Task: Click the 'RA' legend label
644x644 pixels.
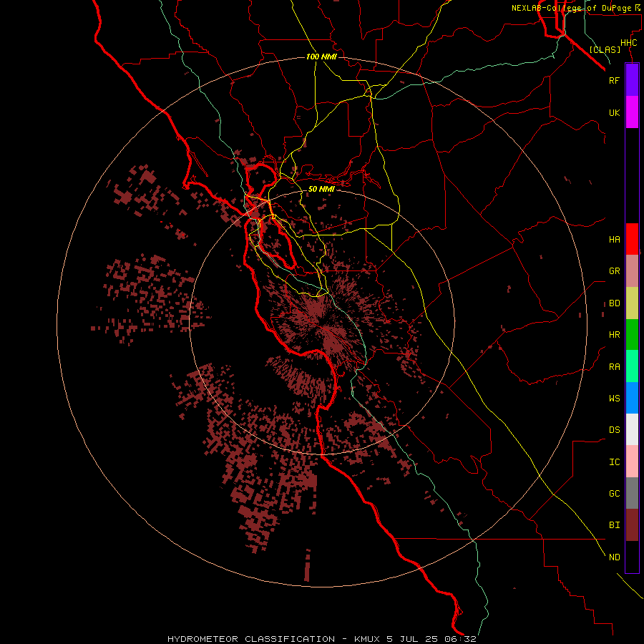Action: click(x=614, y=367)
